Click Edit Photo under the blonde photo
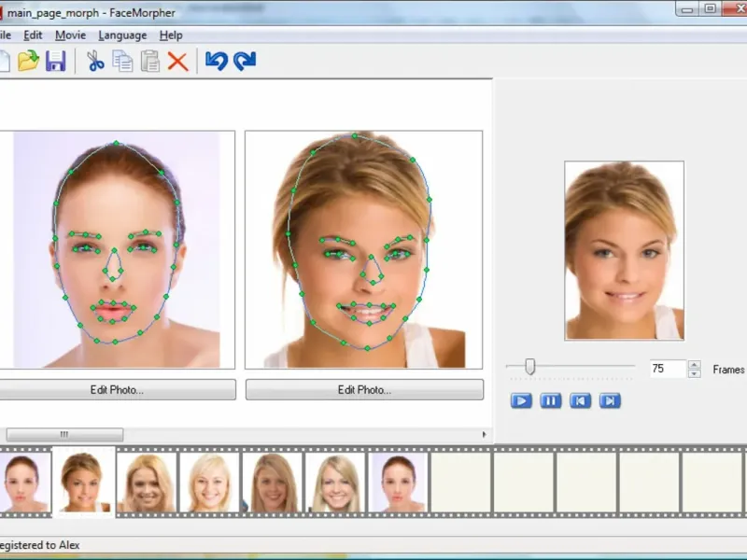 tap(364, 389)
